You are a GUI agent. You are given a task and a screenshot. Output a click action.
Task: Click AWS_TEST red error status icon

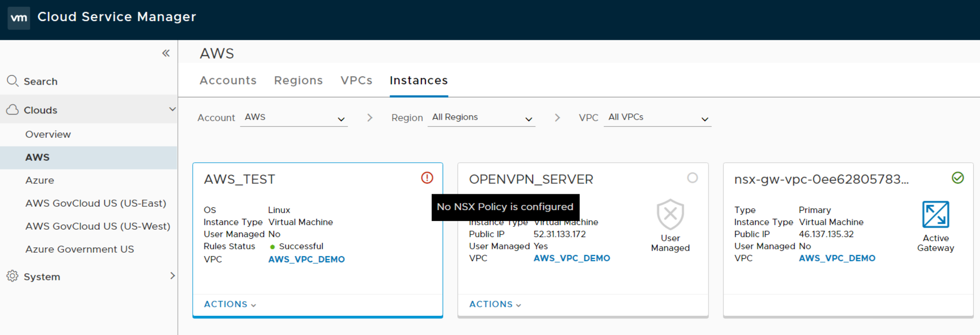point(427,178)
